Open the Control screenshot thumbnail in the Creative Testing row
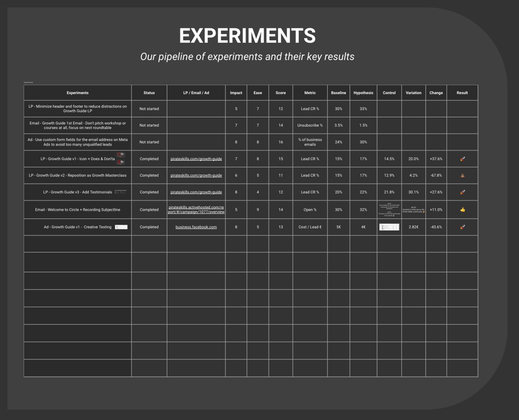Viewport: 519px width, 420px height. (x=389, y=227)
